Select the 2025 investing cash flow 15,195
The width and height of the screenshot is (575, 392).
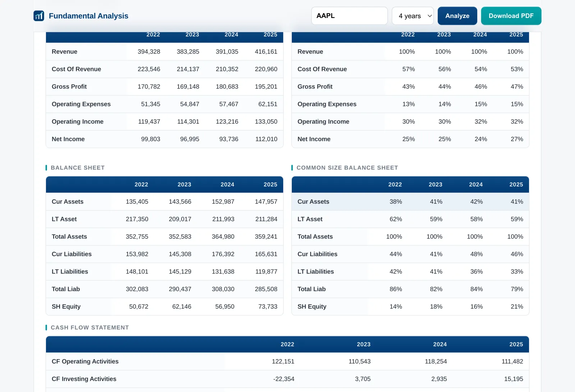[x=514, y=379]
